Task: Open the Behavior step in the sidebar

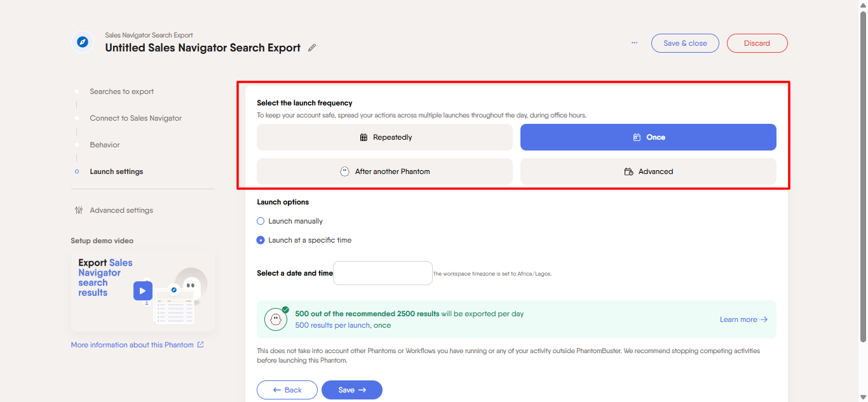Action: 105,145
